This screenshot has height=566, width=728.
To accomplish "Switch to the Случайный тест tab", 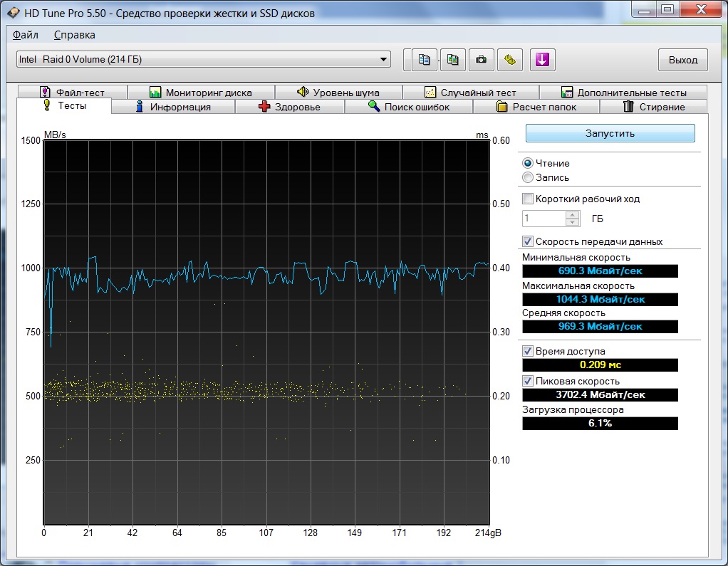I will (471, 92).
